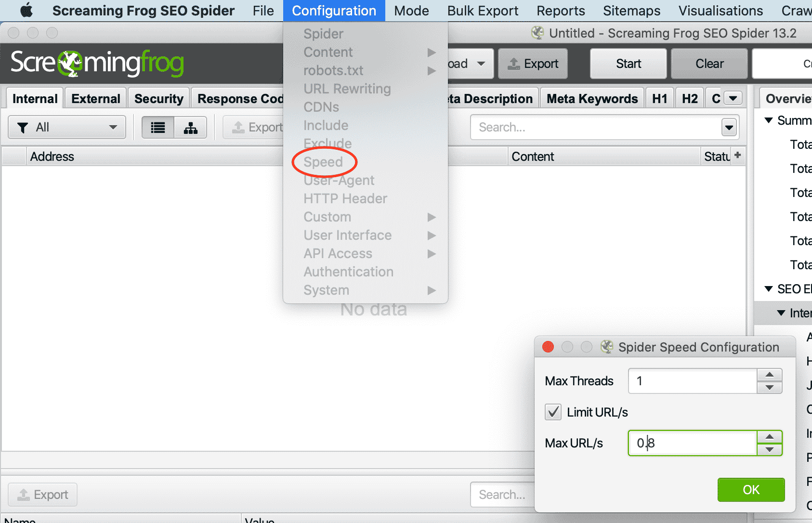The height and width of the screenshot is (523, 812).
Task: Click the bottom panel Search field
Action: (x=503, y=495)
